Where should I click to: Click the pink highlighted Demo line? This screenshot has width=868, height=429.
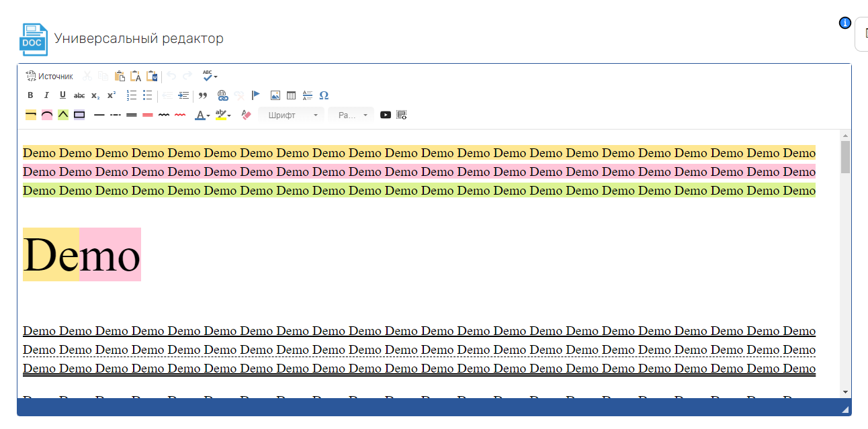pyautogui.click(x=419, y=172)
